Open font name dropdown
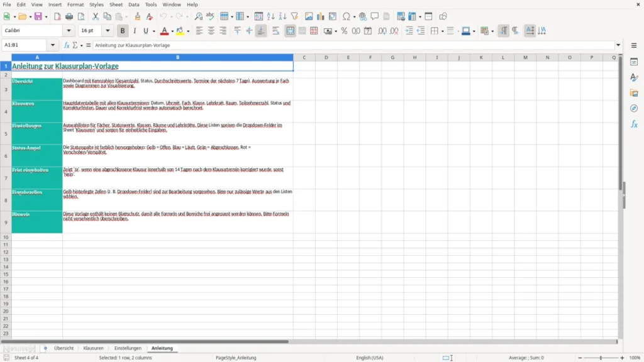The image size is (644, 362). click(69, 30)
